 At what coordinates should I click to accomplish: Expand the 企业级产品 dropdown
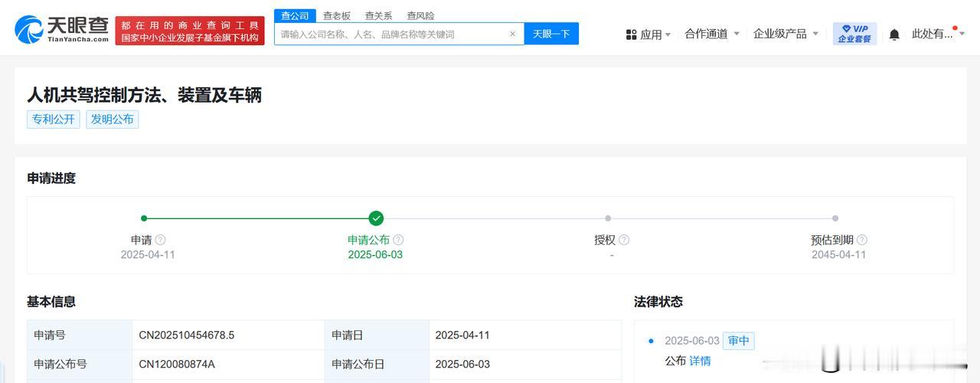click(x=815, y=34)
